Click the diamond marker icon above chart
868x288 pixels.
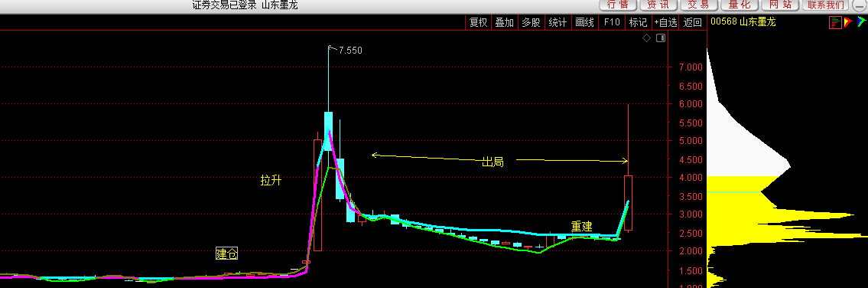pos(646,38)
